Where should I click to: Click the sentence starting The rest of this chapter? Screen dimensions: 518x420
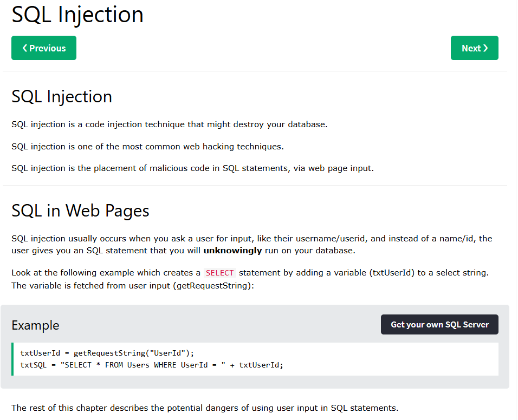click(205, 408)
